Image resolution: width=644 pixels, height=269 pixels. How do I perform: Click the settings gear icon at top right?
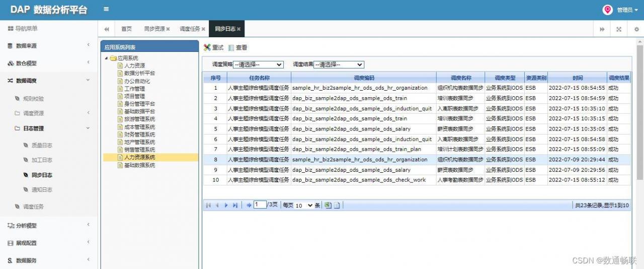pyautogui.click(x=636, y=29)
